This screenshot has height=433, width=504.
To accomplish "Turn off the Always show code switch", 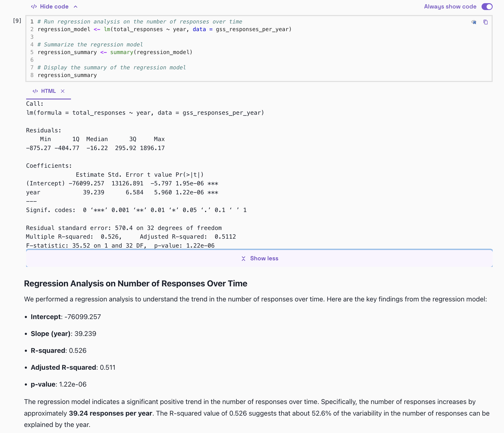I will click(487, 7).
